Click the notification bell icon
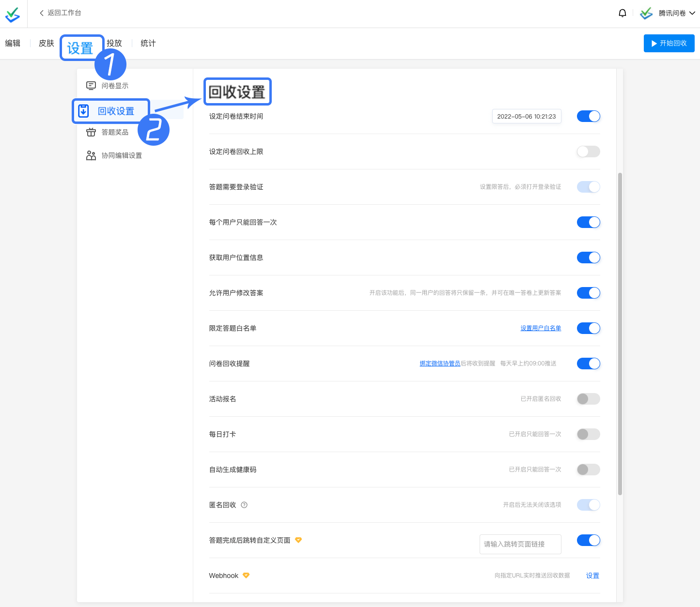Image resolution: width=700 pixels, height=607 pixels. [622, 13]
